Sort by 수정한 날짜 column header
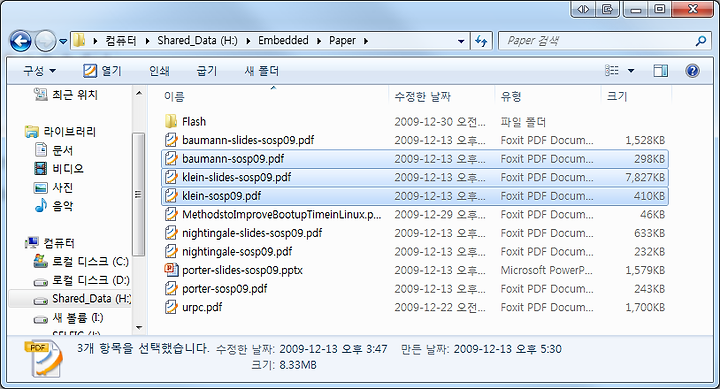This screenshot has width=720, height=389. point(422,96)
